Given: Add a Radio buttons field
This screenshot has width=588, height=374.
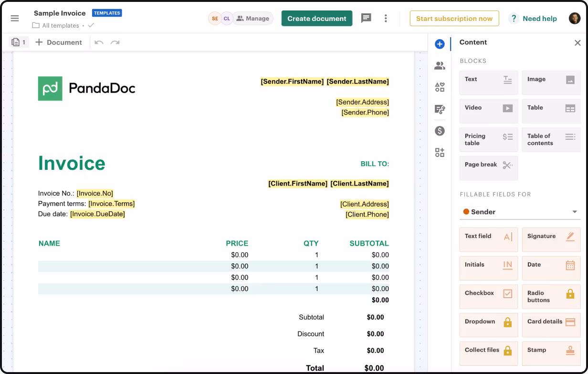Looking at the screenshot, I should (x=551, y=297).
